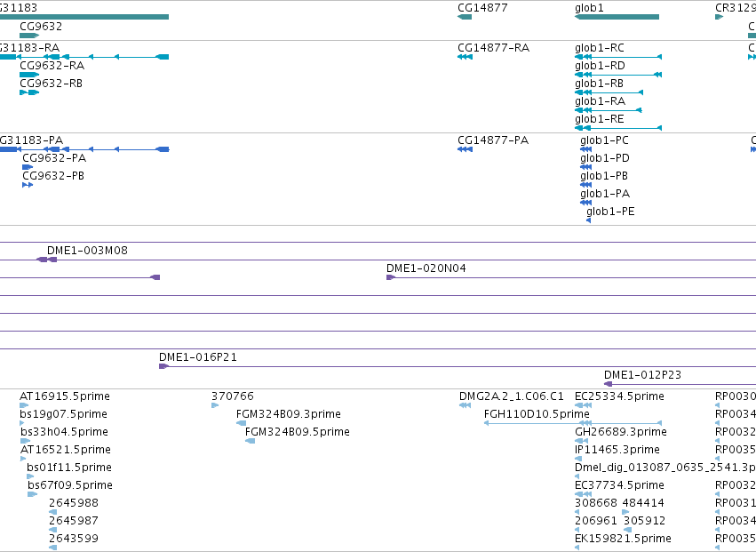
Task: Select EST DMG2A.2_1.C06.C1
Action: click(511, 396)
